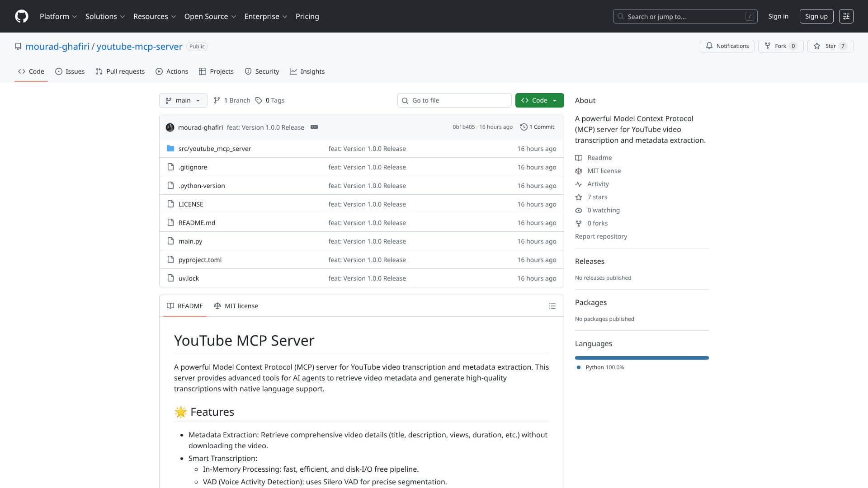Expand the Platform menu
This screenshot has width=868, height=488.
pos(58,16)
